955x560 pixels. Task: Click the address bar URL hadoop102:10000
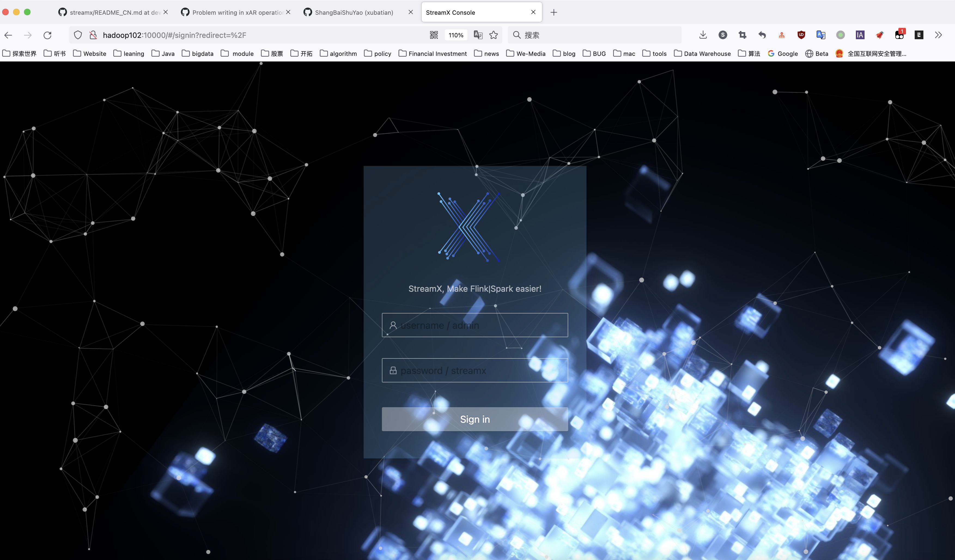pyautogui.click(x=174, y=35)
